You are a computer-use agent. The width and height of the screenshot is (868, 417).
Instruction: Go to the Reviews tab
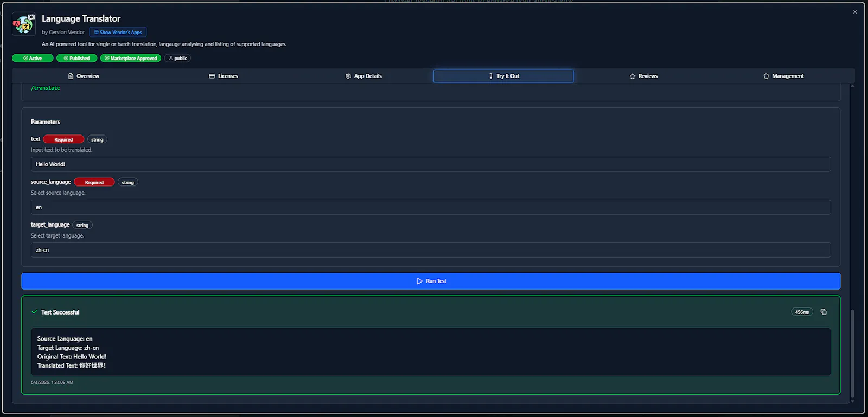pyautogui.click(x=643, y=76)
